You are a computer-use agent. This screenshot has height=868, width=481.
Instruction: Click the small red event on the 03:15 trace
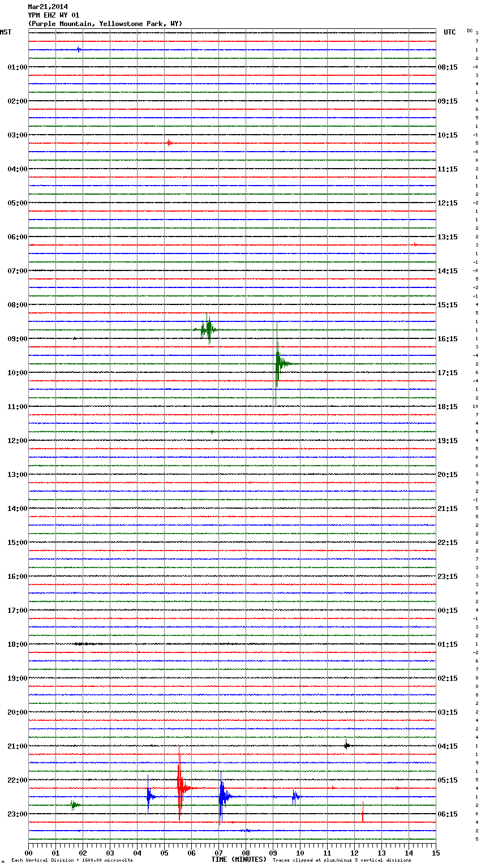(x=169, y=143)
